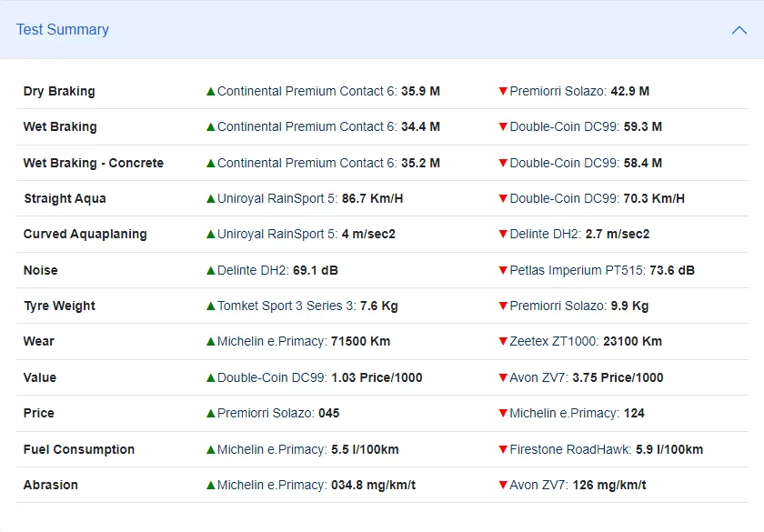
Task: Click Double-Coin DC99: 1.03 Price/1000
Action: [319, 377]
